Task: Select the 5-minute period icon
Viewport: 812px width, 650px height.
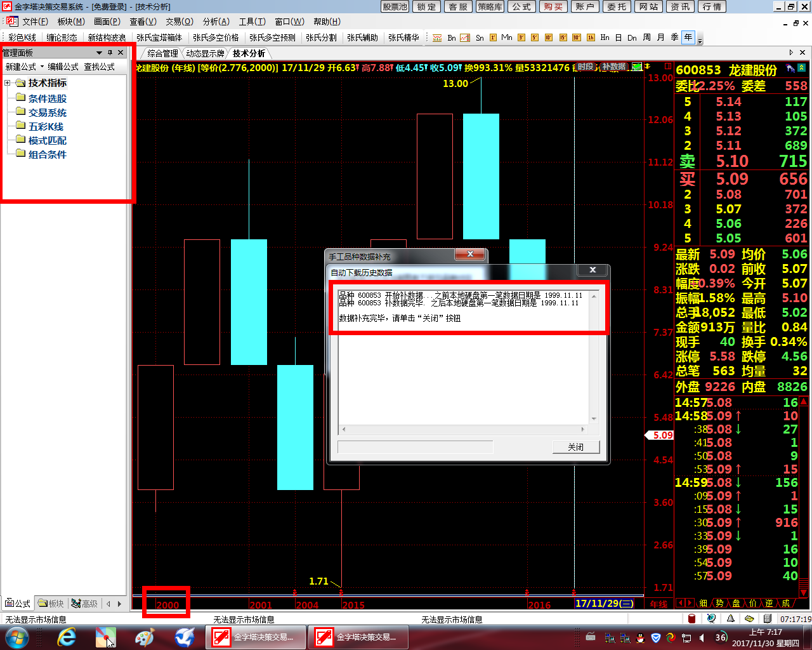Action: (535, 38)
